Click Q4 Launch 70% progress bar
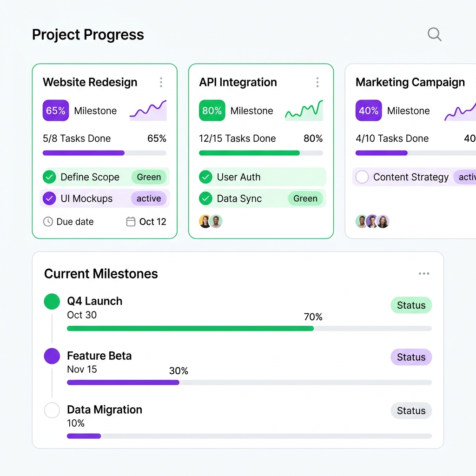Viewport: 476px width, 476px height. point(249,329)
